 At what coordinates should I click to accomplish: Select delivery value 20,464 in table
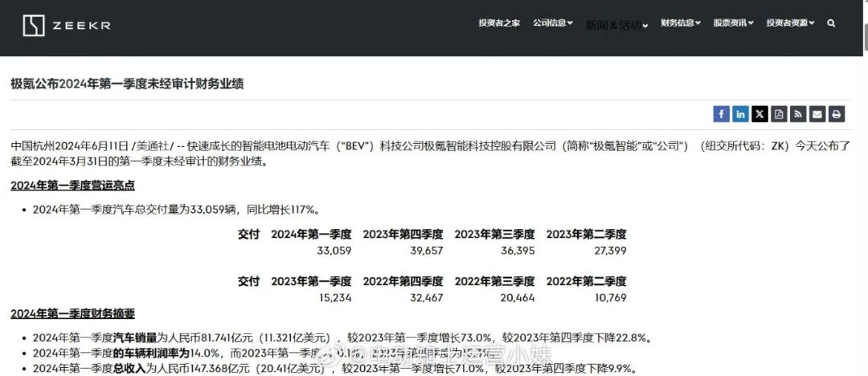pyautogui.click(x=517, y=298)
